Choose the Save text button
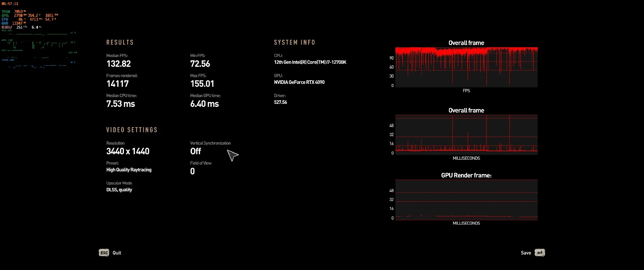Image resolution: width=644 pixels, height=270 pixels. [526, 253]
